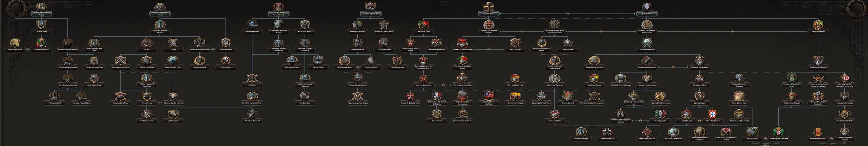Select the Battleship Effort focus icon

coord(292,60)
